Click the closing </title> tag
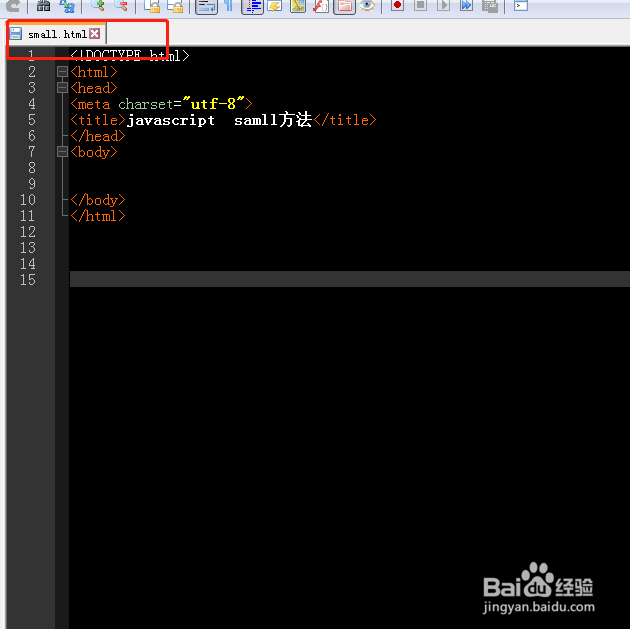Image resolution: width=630 pixels, height=629 pixels. pyautogui.click(x=345, y=120)
